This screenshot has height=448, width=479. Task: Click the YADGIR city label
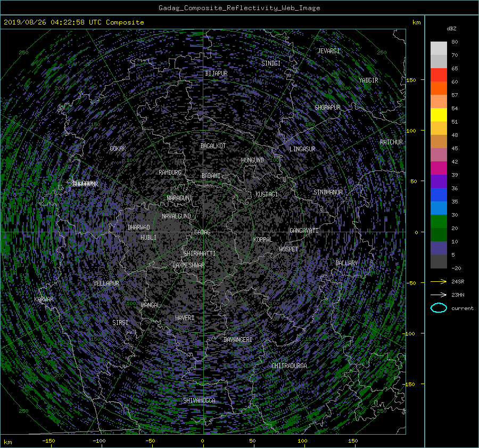[368, 80]
